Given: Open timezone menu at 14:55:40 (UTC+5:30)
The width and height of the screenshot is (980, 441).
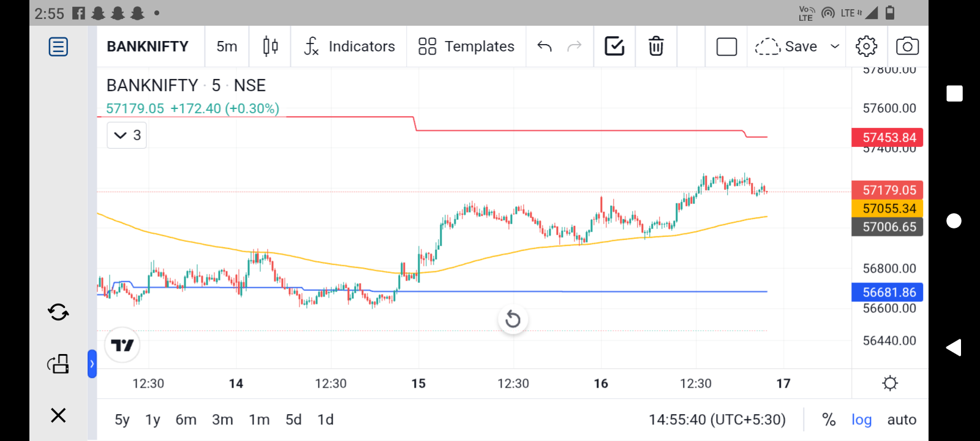Looking at the screenshot, I should [717, 420].
